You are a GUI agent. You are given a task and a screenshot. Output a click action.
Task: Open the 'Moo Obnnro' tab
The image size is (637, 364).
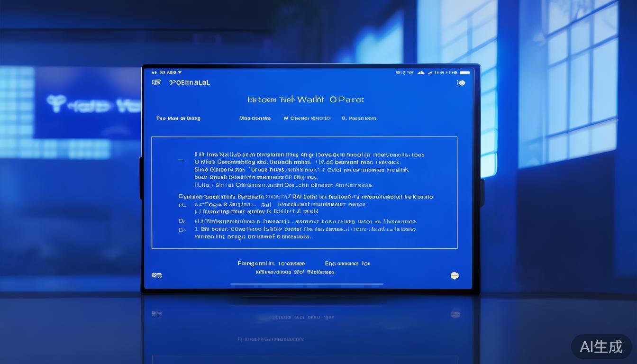(255, 118)
